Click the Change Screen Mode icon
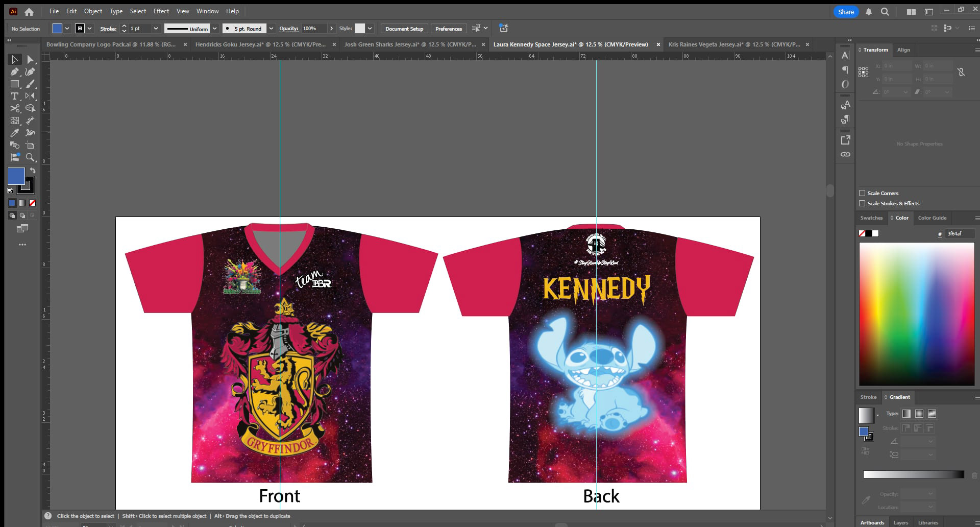 pyautogui.click(x=22, y=228)
